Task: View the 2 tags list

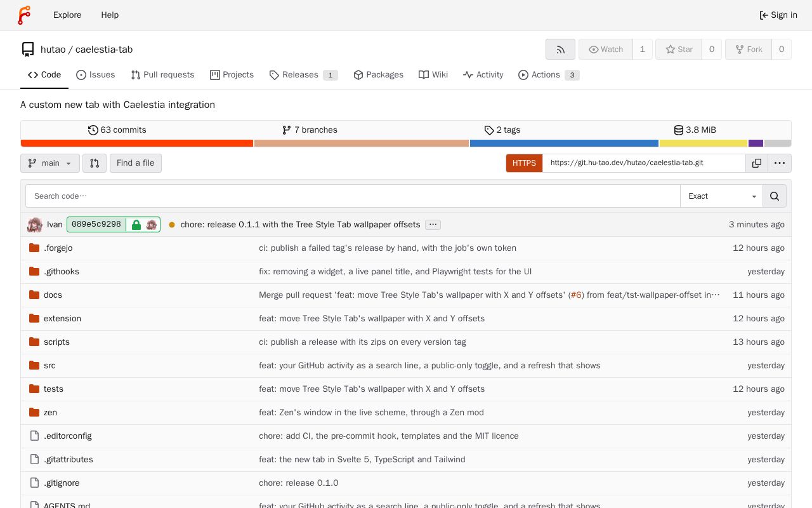Action: 502,130
